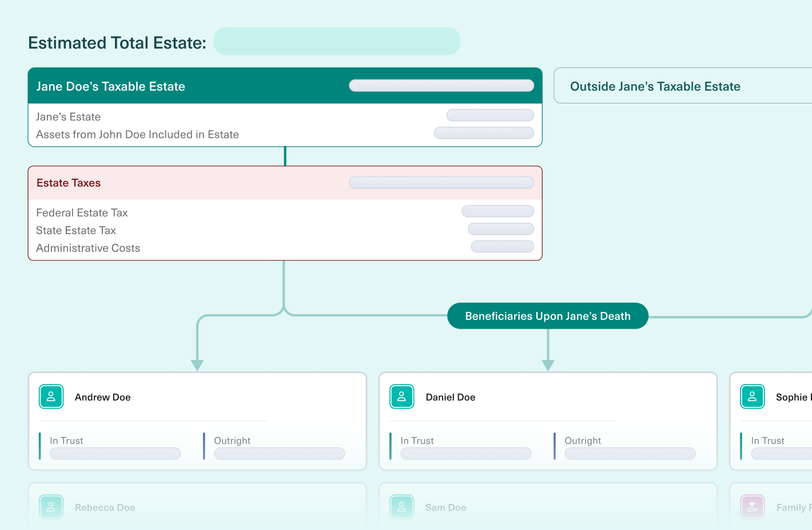Screen dimensions: 812x530
Task: Click Daniel Doe's In Trust amount placeholder
Action: click(466, 454)
